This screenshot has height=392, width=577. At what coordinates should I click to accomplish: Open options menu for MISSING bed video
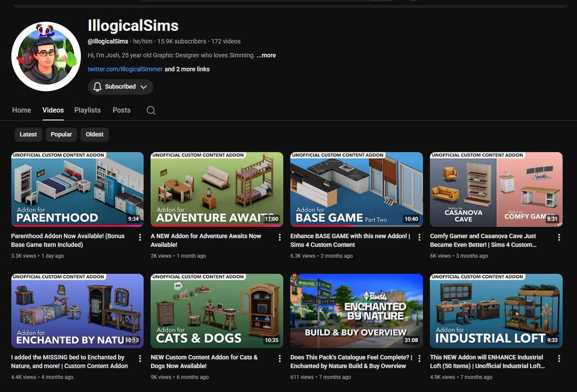point(140,358)
